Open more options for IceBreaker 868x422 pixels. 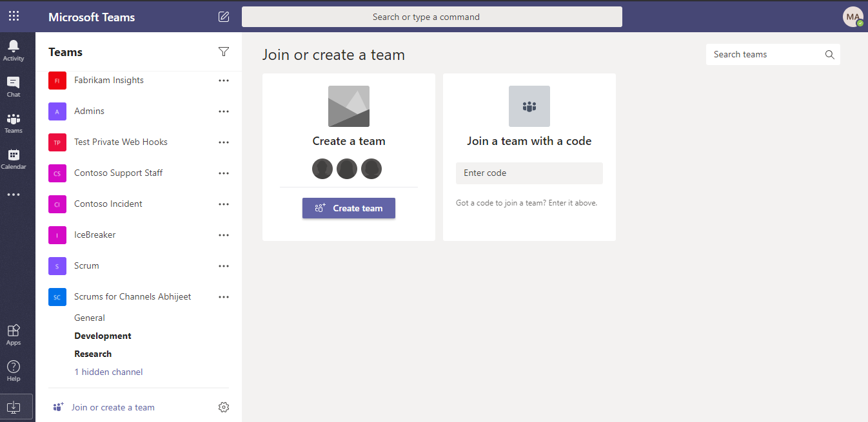[x=224, y=235]
